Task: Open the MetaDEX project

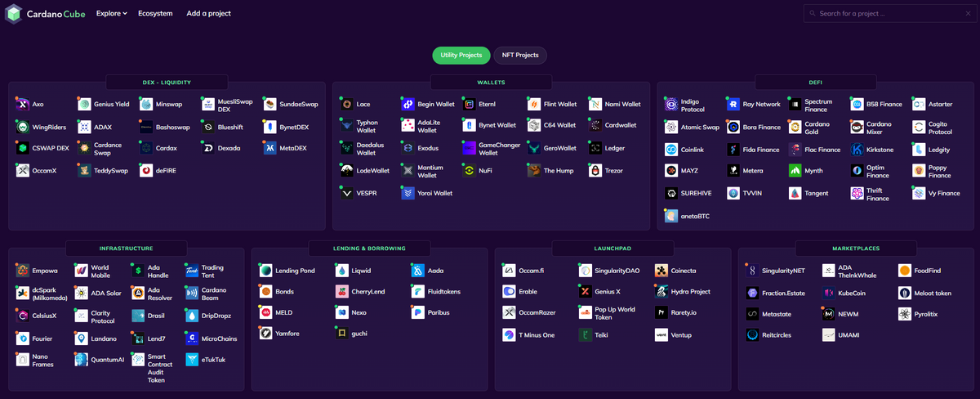Action: click(x=286, y=149)
